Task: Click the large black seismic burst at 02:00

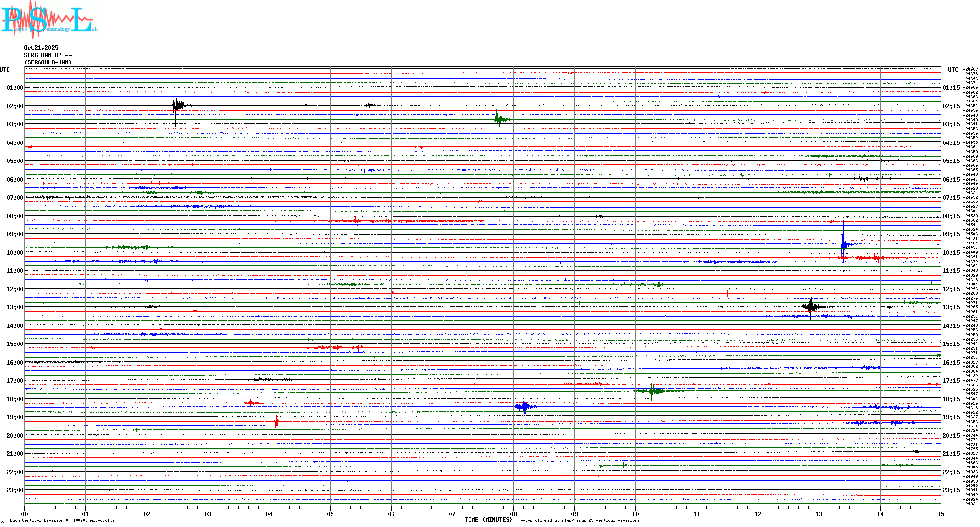Action: 176,105
